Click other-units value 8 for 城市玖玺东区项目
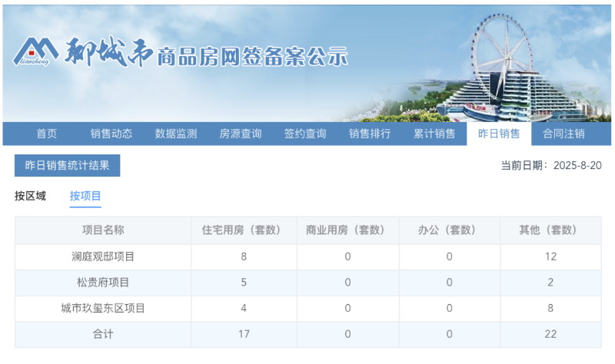615x364 pixels. click(550, 309)
